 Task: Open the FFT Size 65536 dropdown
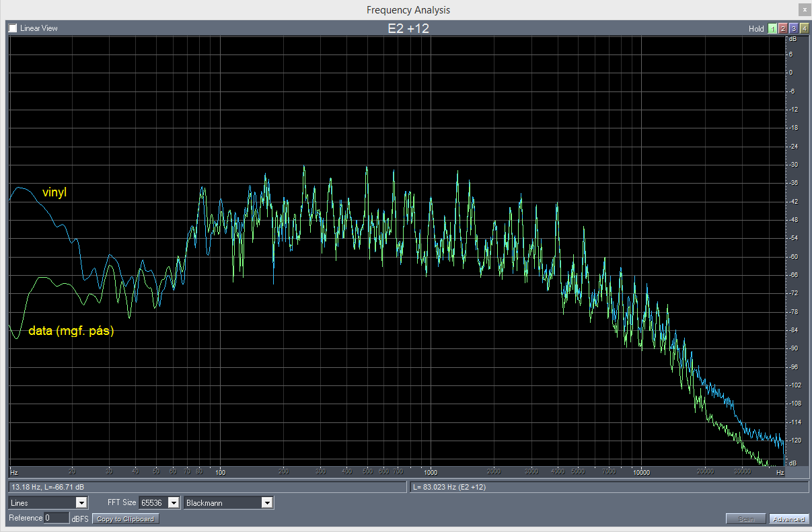click(159, 502)
